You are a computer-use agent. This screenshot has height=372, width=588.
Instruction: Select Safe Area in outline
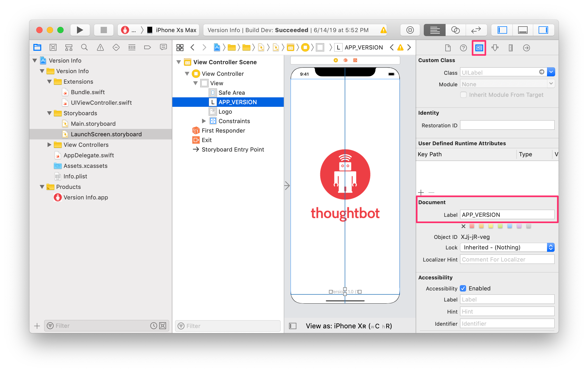[231, 93]
